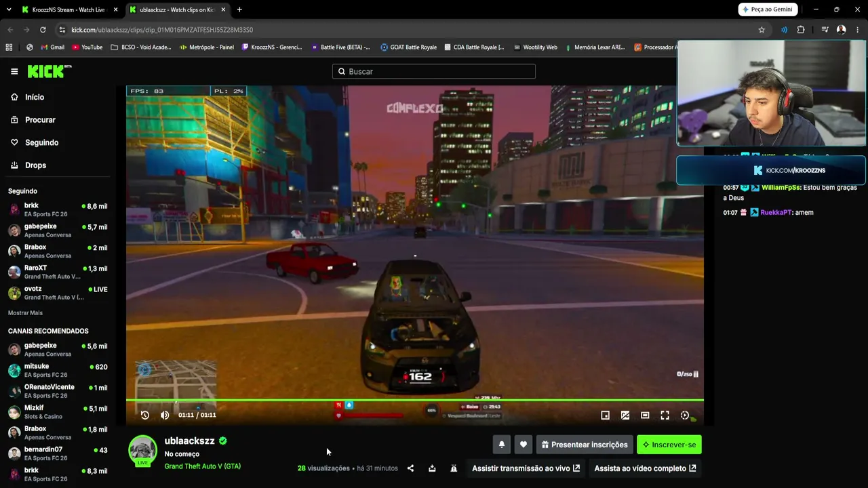Bookmark this page with the star
This screenshot has height=488, width=868.
tap(762, 30)
